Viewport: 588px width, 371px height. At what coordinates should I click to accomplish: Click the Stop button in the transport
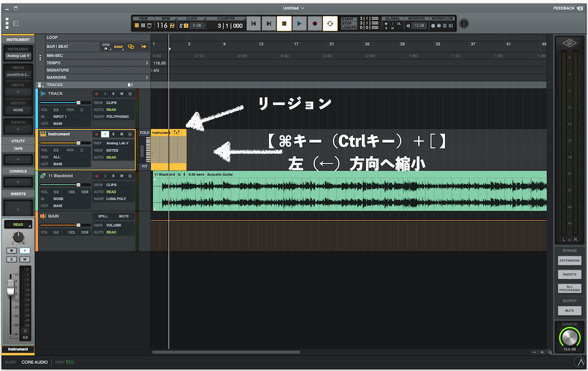[284, 24]
